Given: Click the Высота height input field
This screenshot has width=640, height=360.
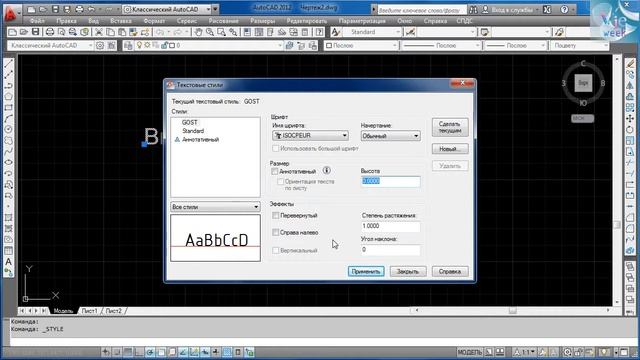Looking at the screenshot, I should (x=391, y=181).
